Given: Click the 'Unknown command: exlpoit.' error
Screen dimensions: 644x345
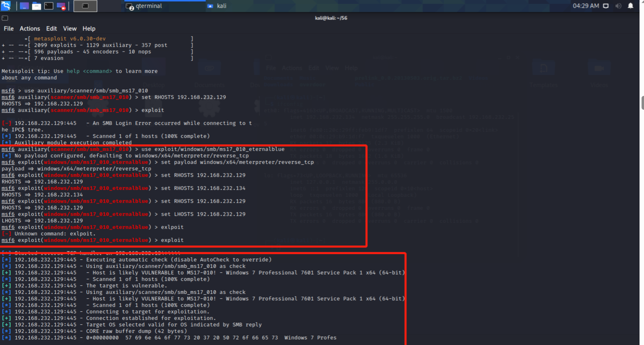Looking at the screenshot, I should (x=55, y=234).
